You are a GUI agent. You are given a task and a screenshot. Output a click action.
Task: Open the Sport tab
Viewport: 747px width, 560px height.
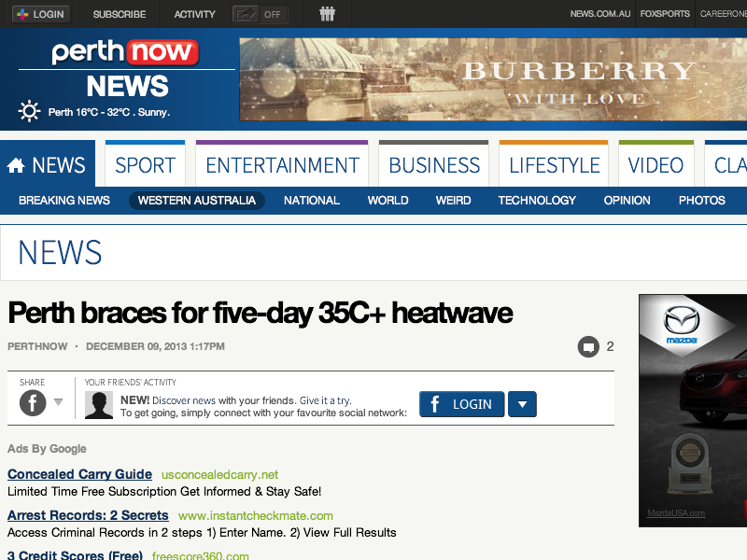(x=145, y=166)
